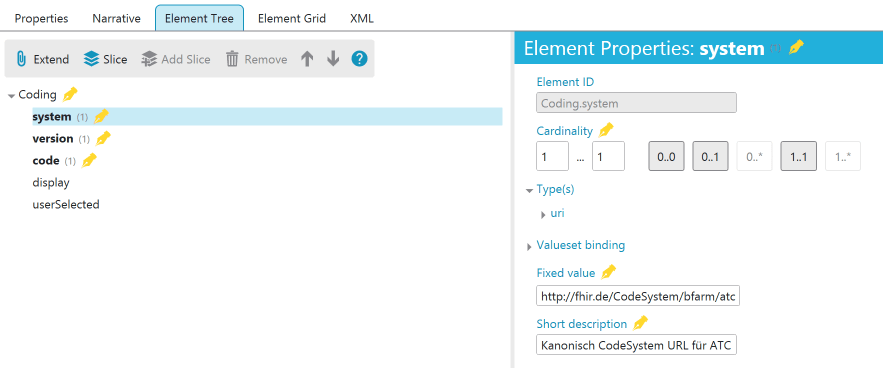The height and width of the screenshot is (368, 883).
Task: Open the Element Grid tab
Action: coord(292,19)
